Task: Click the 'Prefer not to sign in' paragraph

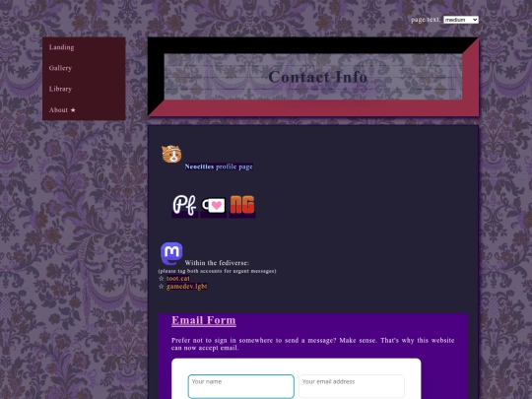Action: [313, 344]
